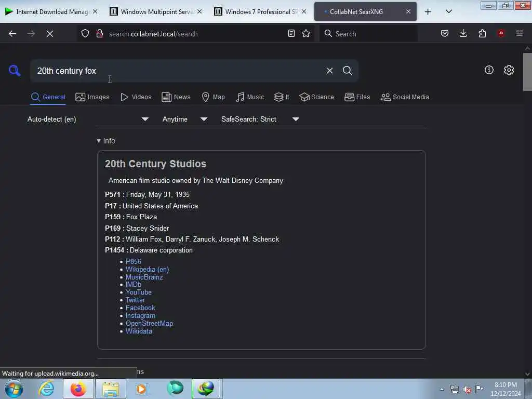Click the taskbar clock 8:10 PM
532x399 pixels.
(x=506, y=389)
